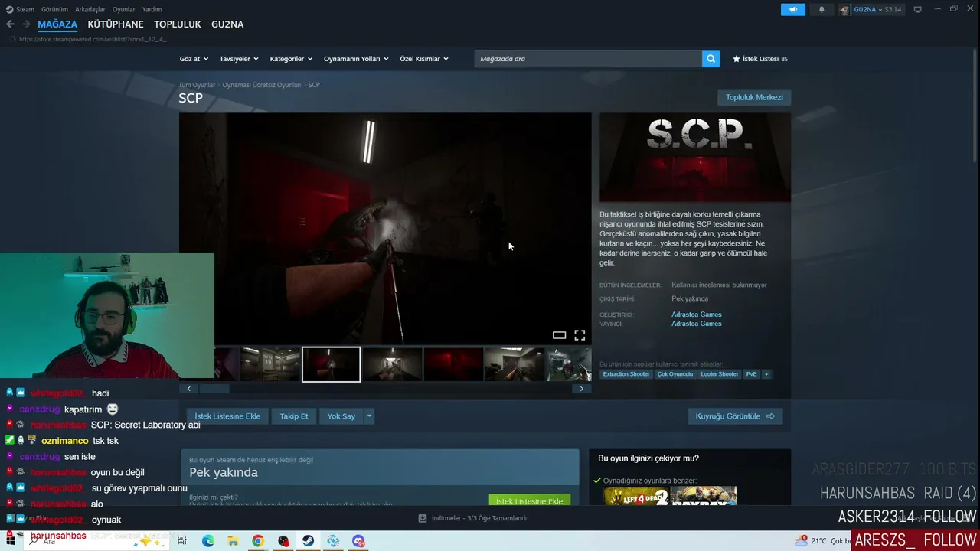Click the Topluluk Merkezi button
Image resolution: width=980 pixels, height=551 pixels.
754,97
